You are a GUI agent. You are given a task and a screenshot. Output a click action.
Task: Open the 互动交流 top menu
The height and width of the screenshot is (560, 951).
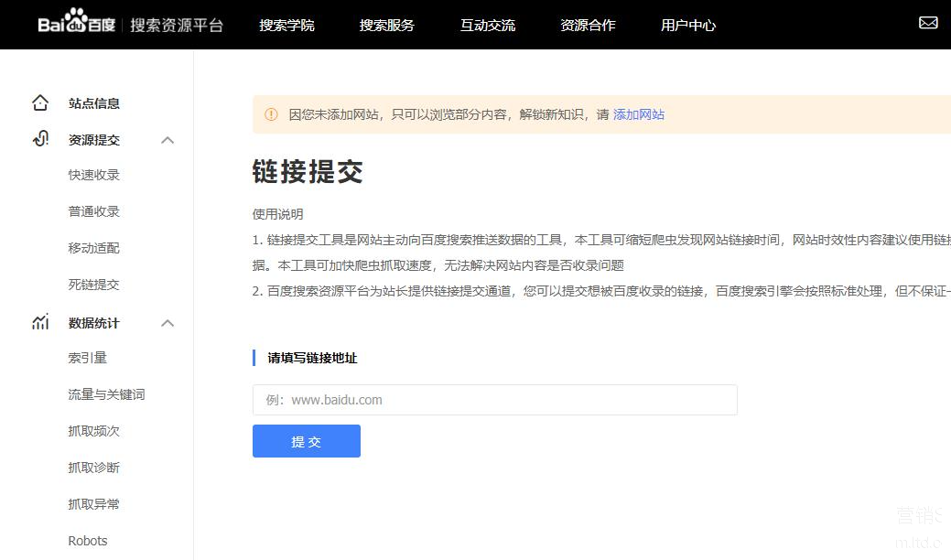point(487,25)
